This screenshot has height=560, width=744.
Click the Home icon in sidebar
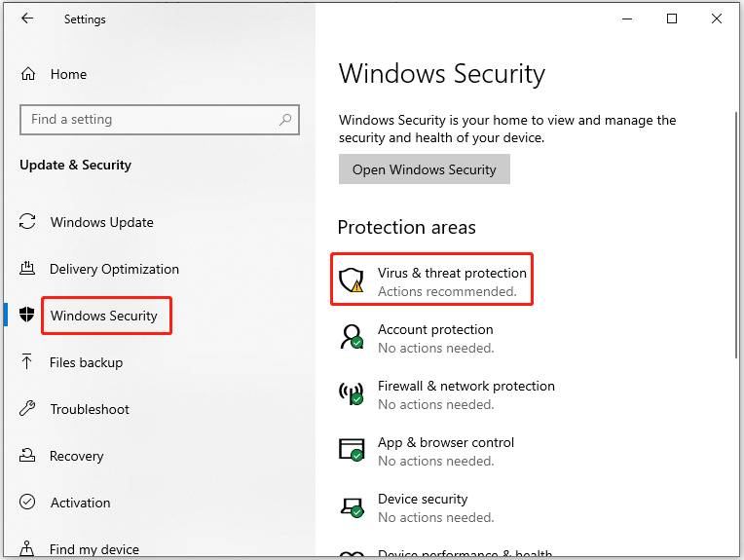(x=28, y=74)
